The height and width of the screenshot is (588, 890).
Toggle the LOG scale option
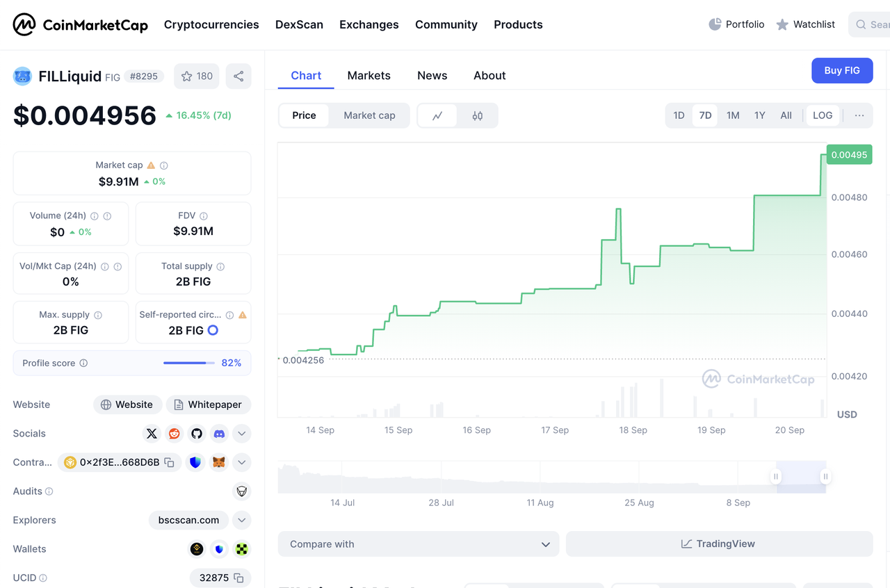click(823, 115)
